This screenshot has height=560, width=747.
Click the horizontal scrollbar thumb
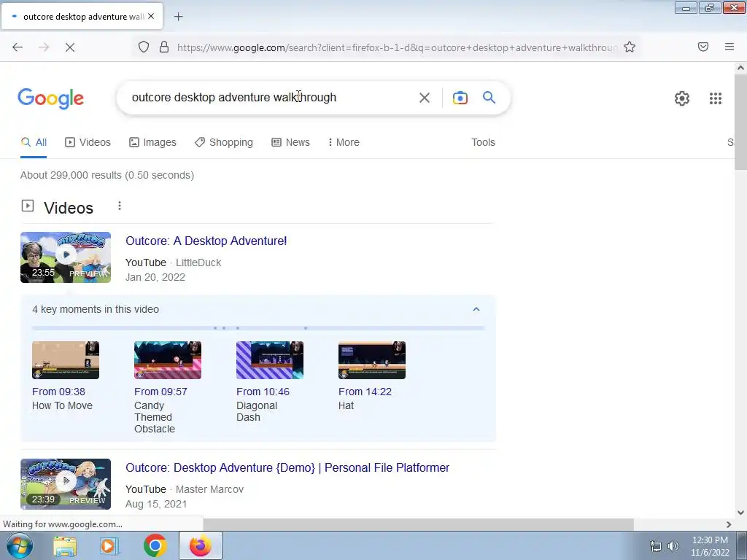418,524
